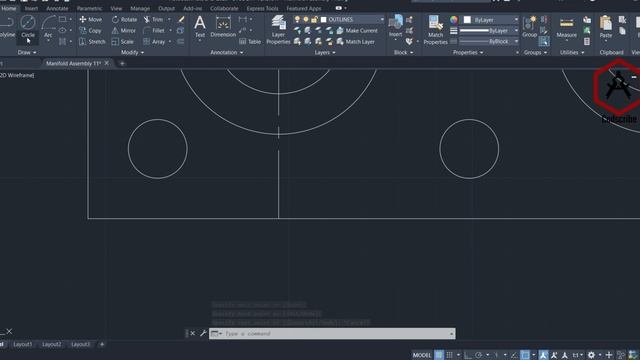Activate the Fillet tool
The width and height of the screenshot is (640, 360).
pyautogui.click(x=154, y=31)
